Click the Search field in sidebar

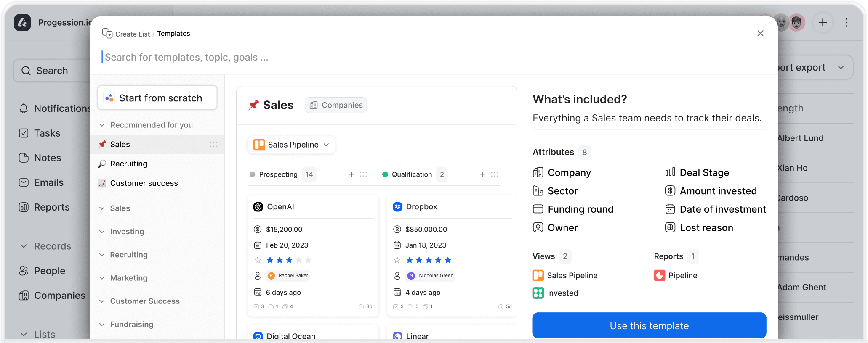[x=52, y=71]
